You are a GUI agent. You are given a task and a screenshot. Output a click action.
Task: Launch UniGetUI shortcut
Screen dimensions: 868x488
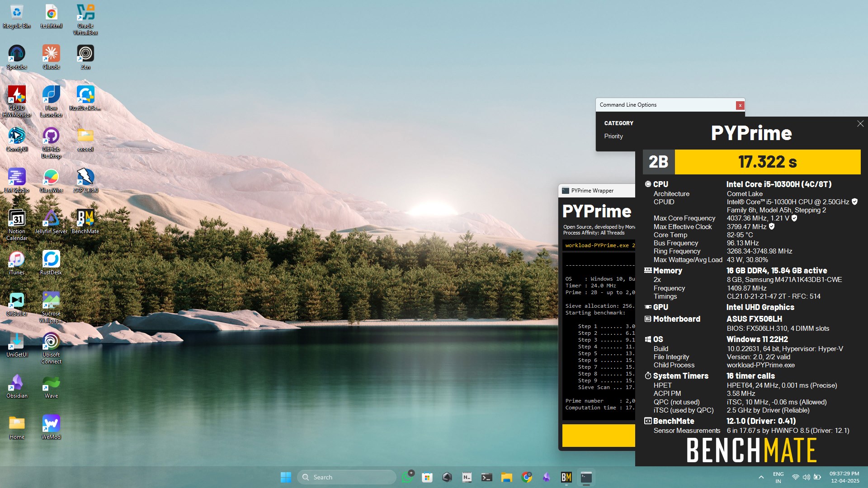17,345
